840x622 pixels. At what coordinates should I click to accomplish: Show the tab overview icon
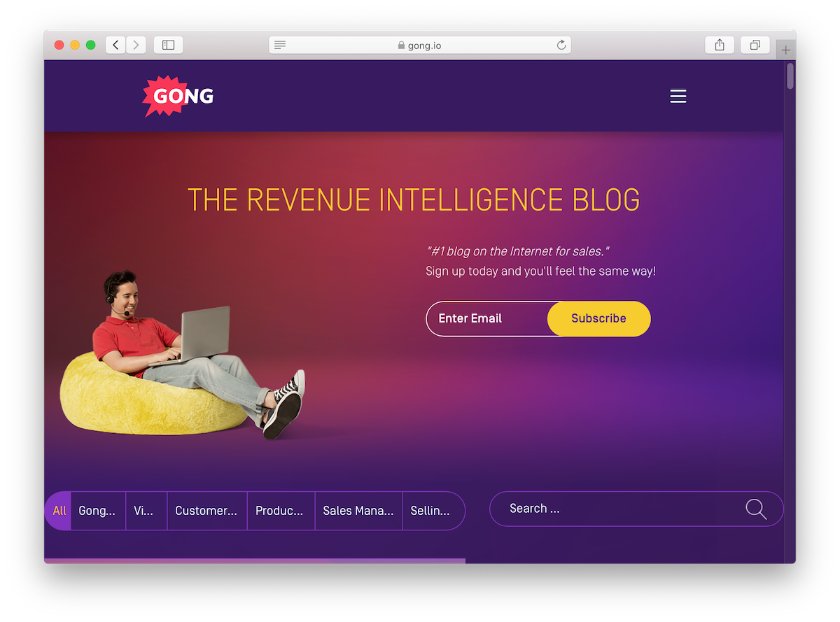[x=755, y=45]
